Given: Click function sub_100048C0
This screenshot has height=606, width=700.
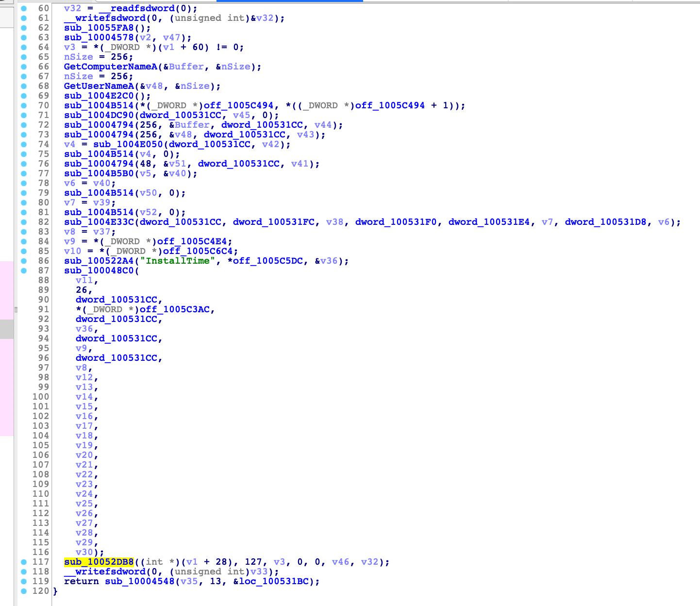Looking at the screenshot, I should point(99,270).
